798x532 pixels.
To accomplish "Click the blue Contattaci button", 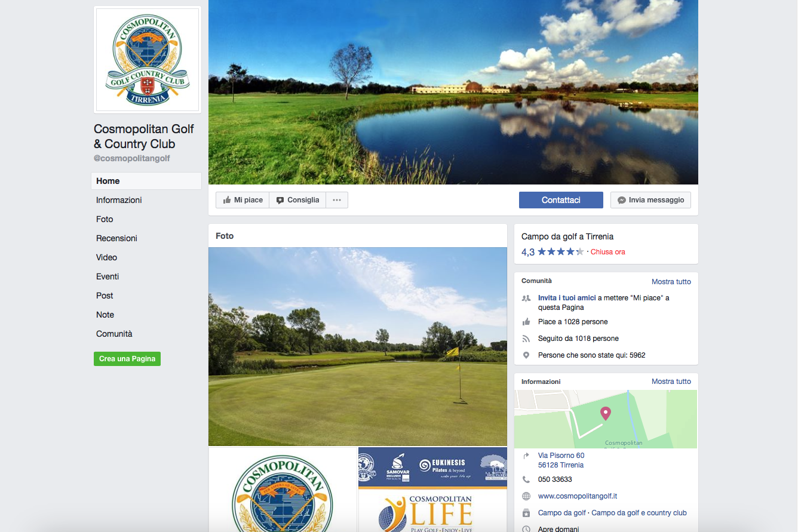I will [x=561, y=200].
